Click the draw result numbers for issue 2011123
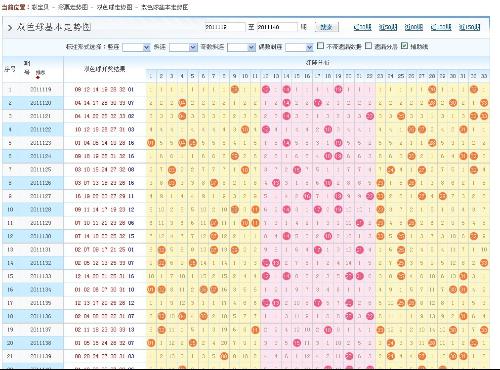This screenshot has width=500, height=370. (104, 143)
